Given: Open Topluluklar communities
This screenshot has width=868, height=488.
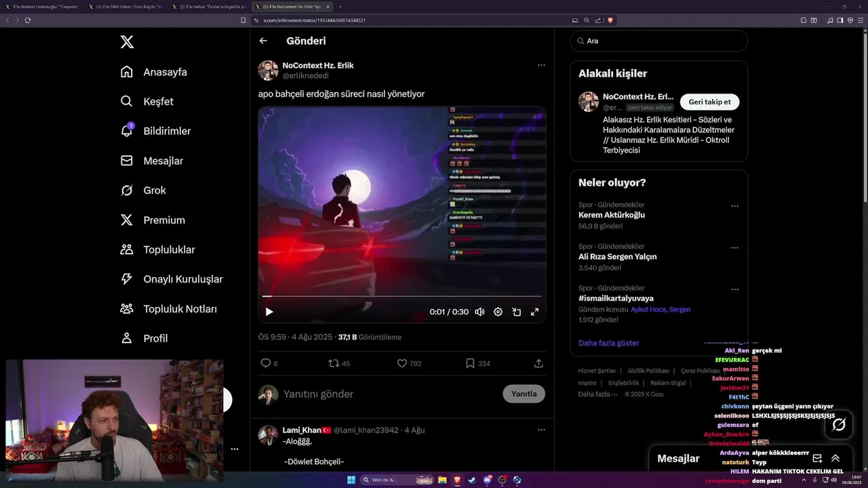Looking at the screenshot, I should click(157, 249).
